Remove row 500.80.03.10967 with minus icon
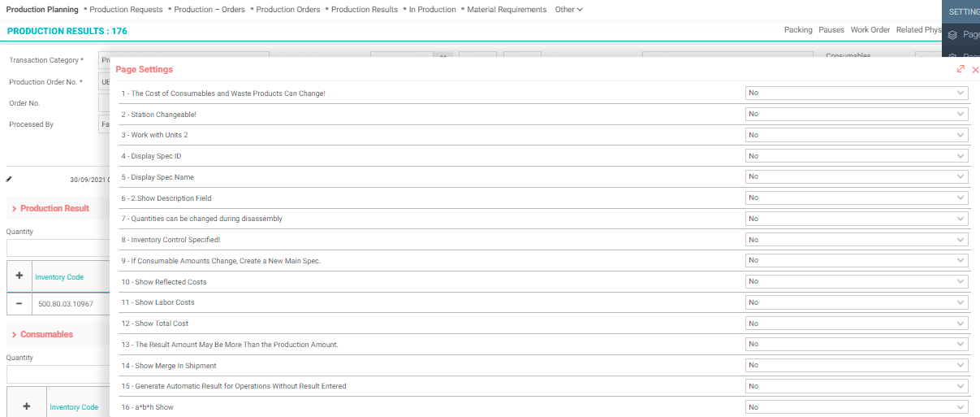 point(19,303)
